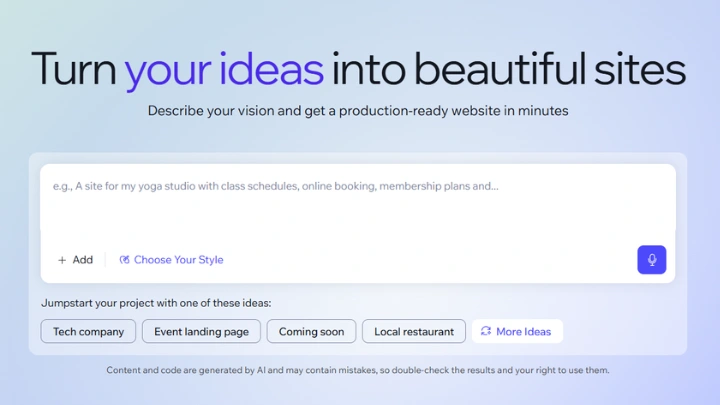Open the Add attachment option
This screenshot has height=405, width=720.
[x=75, y=260]
